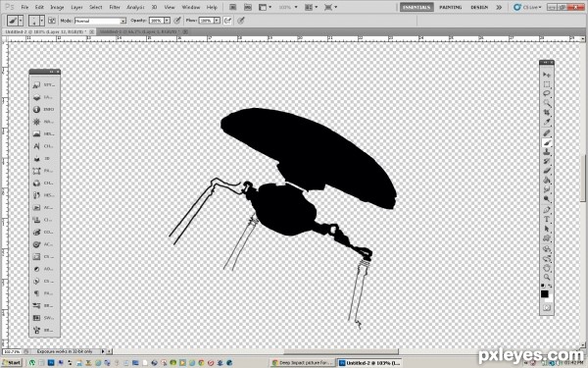Click the black foreground color swatch

(x=545, y=293)
